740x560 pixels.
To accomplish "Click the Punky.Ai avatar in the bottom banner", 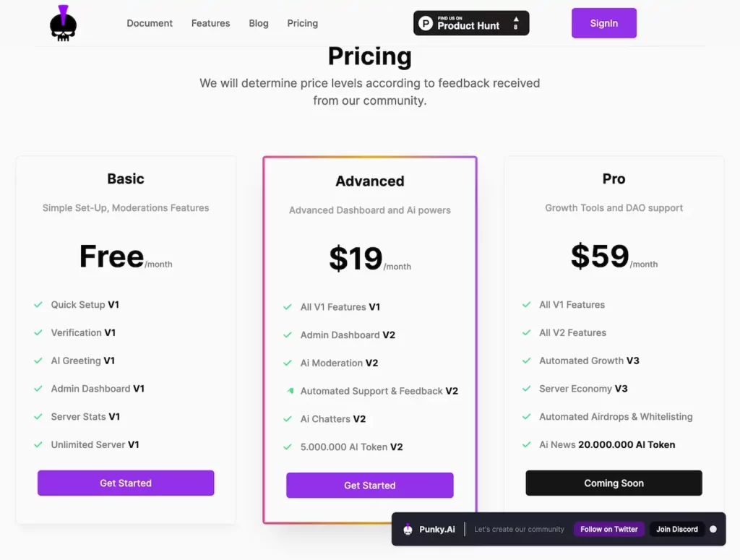I will coord(409,529).
